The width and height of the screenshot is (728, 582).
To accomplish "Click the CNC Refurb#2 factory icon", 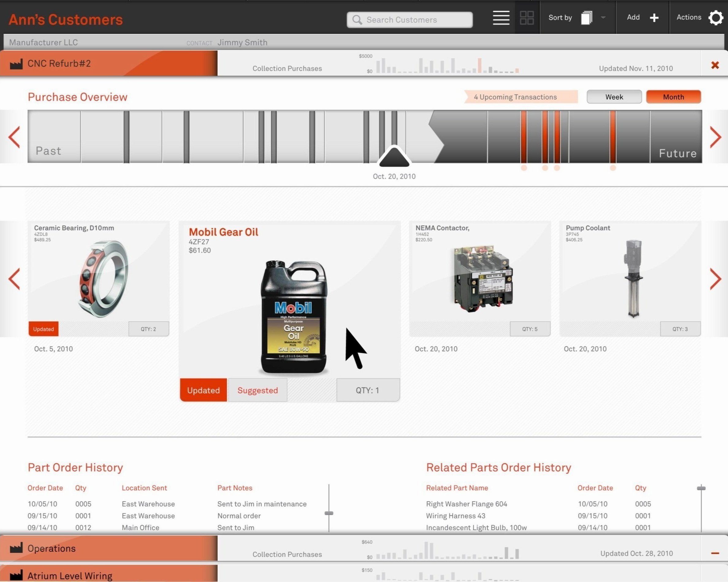I will pyautogui.click(x=16, y=63).
